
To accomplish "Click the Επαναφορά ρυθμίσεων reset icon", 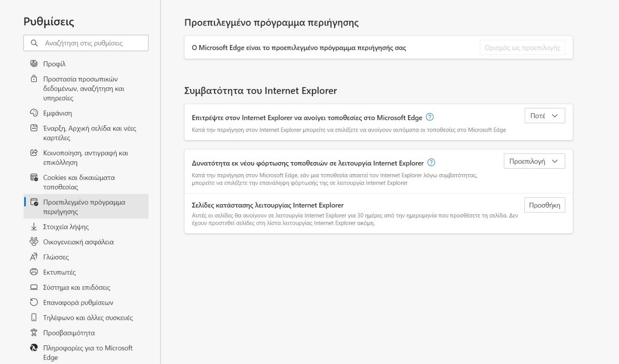I will 34,302.
